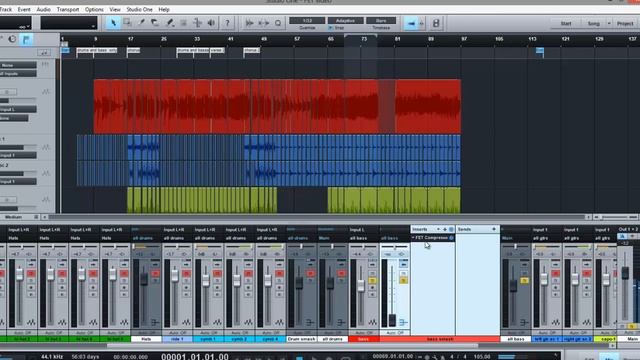
Task: Click the bus icon on Drum smack channel
Action: coord(310,322)
